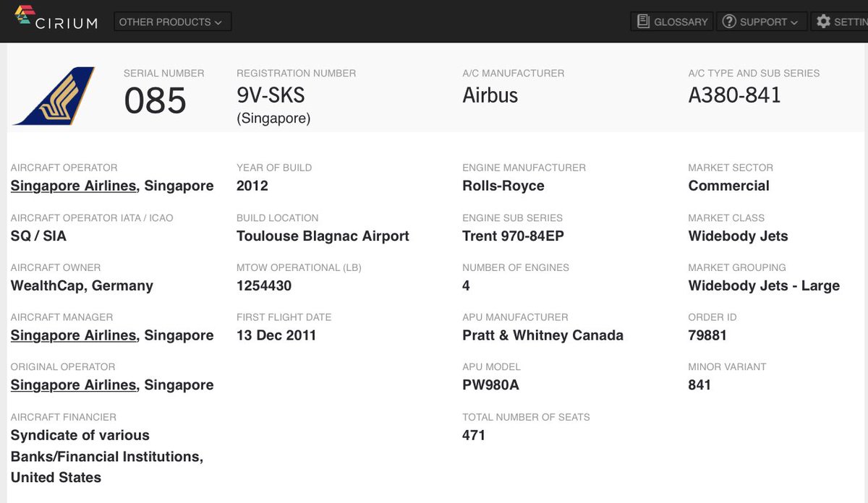Click minor variant value 841
The height and width of the screenshot is (503, 868).
click(699, 385)
